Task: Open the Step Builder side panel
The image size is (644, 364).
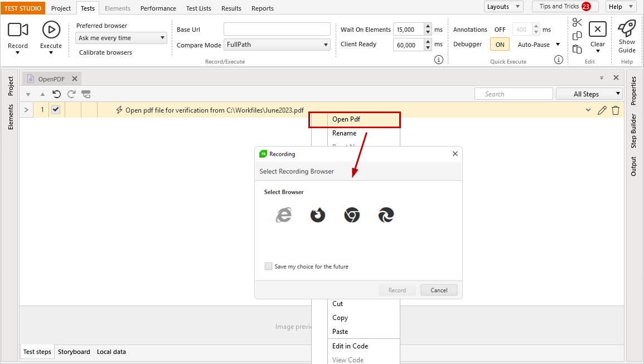Action: (634, 131)
